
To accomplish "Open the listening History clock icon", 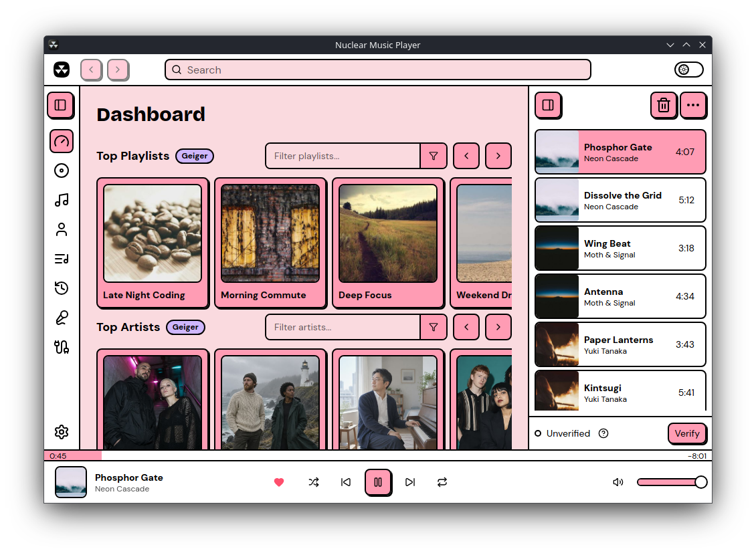I will [x=62, y=288].
